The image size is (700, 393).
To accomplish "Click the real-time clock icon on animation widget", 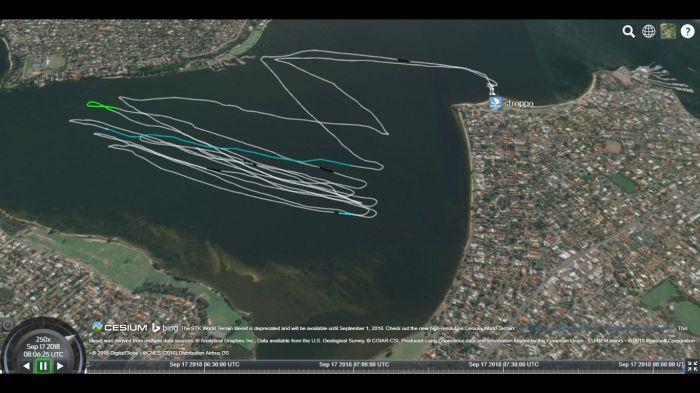I will [8, 325].
